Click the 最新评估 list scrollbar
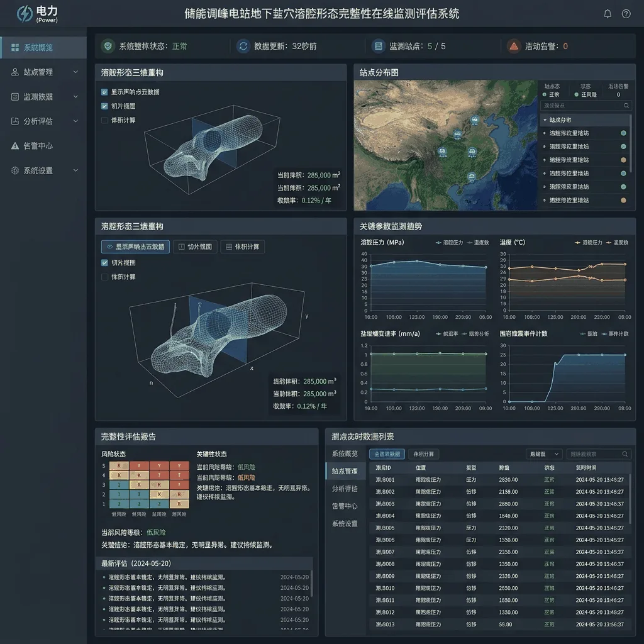This screenshot has height=644, width=644. [312, 583]
